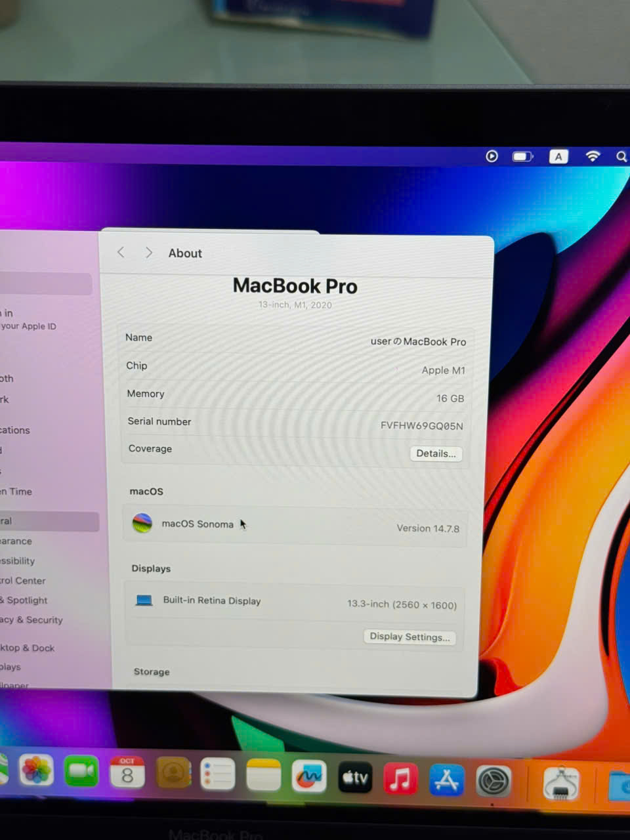Screen dimensions: 630x840
Task: Go back using the left chevron
Action: coord(121,253)
